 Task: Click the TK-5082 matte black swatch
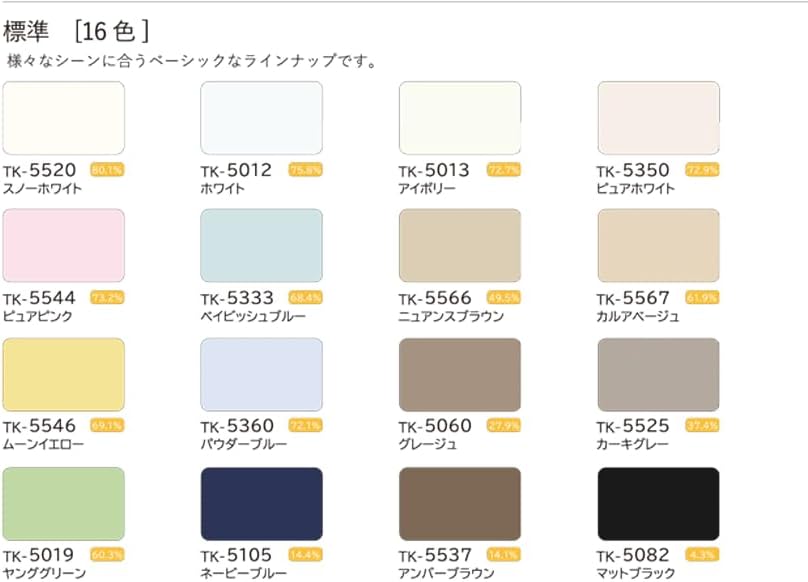pyautogui.click(x=658, y=504)
